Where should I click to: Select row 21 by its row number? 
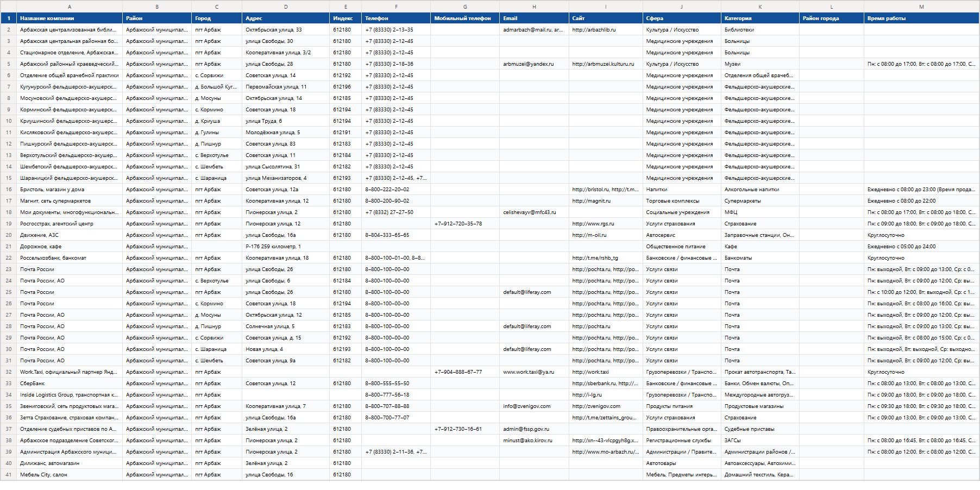click(x=8, y=247)
